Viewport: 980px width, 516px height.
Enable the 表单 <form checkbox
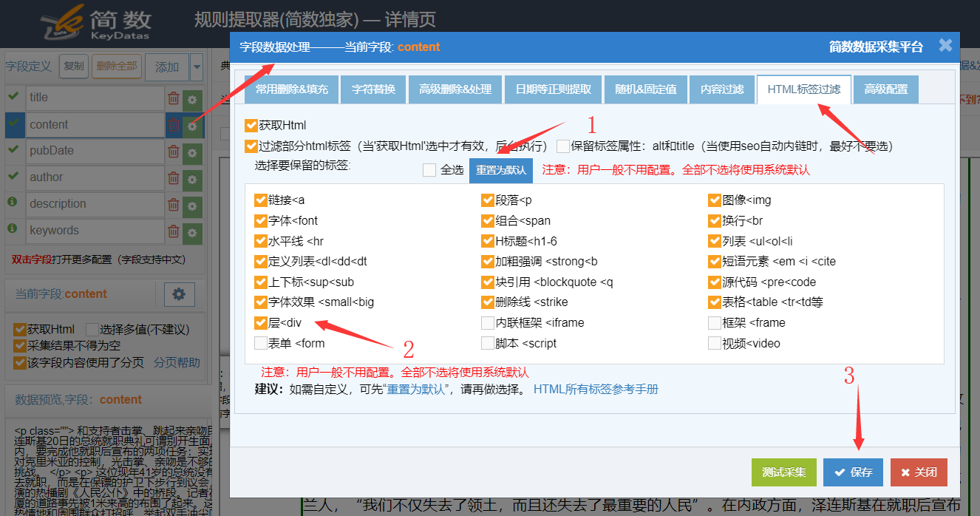(x=260, y=344)
